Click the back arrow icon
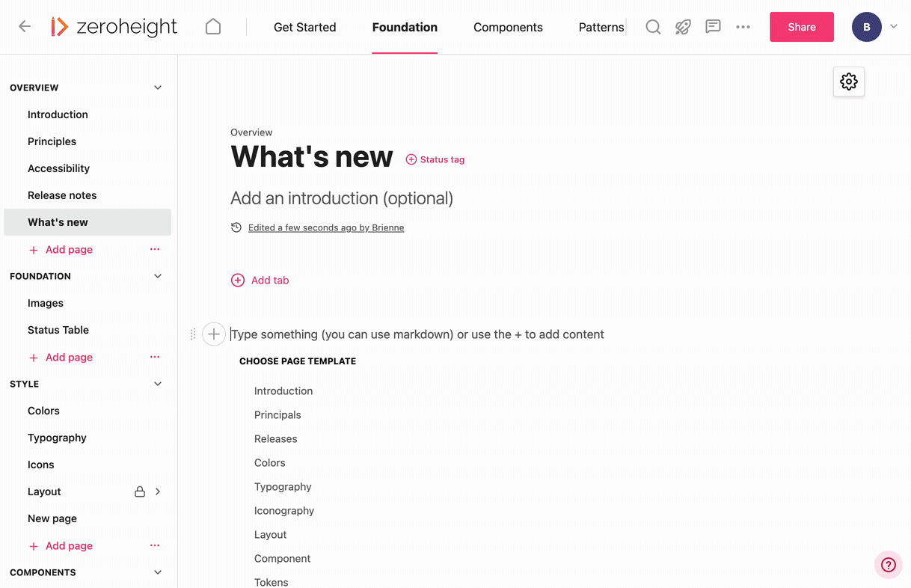This screenshot has width=911, height=588. [x=25, y=27]
